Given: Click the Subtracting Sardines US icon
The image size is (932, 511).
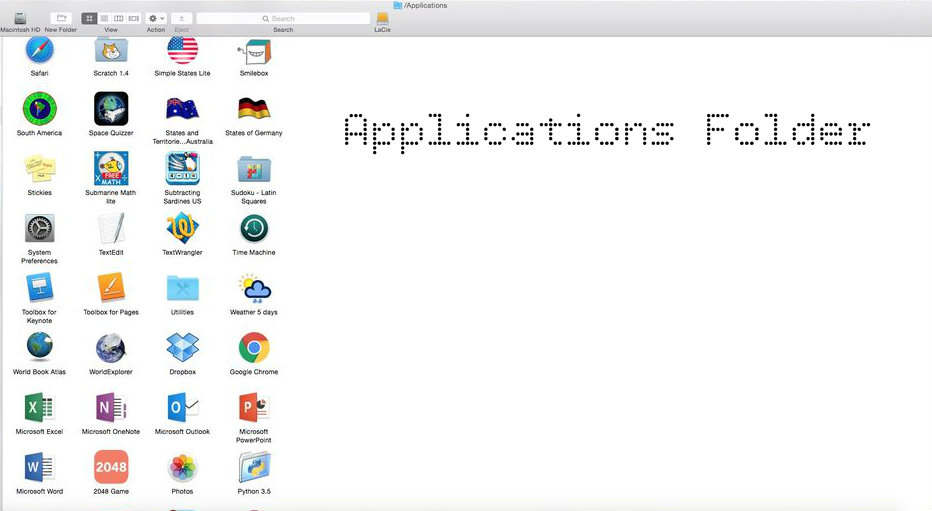Looking at the screenshot, I should coord(182,169).
